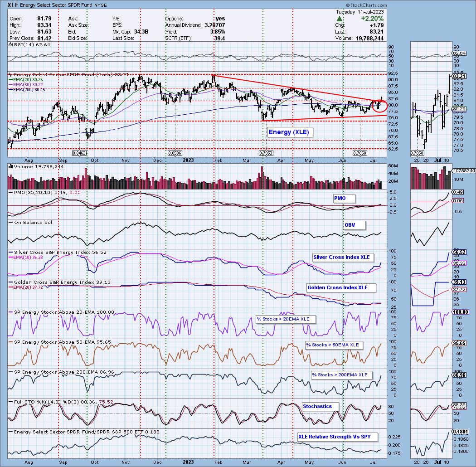Click the 0.7953 value label under price panel

tap(266, 153)
